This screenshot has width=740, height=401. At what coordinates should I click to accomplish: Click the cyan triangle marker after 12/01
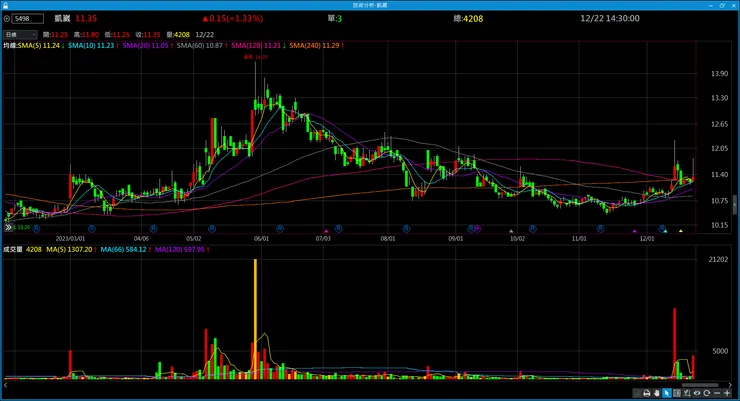(x=665, y=231)
